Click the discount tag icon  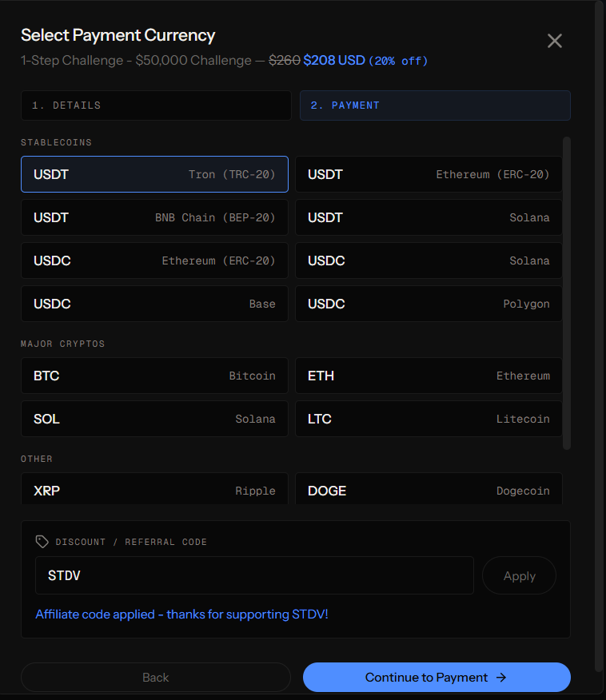tap(42, 542)
